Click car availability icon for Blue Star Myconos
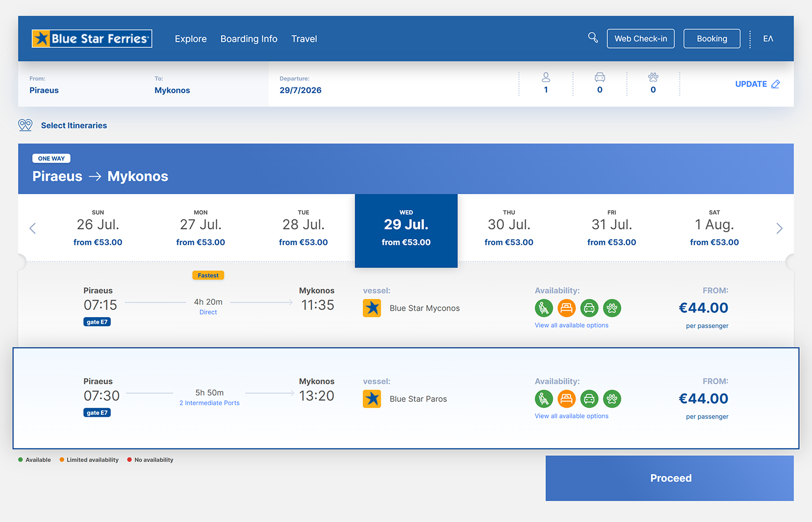Screen dimensions: 812x522 click(589, 308)
